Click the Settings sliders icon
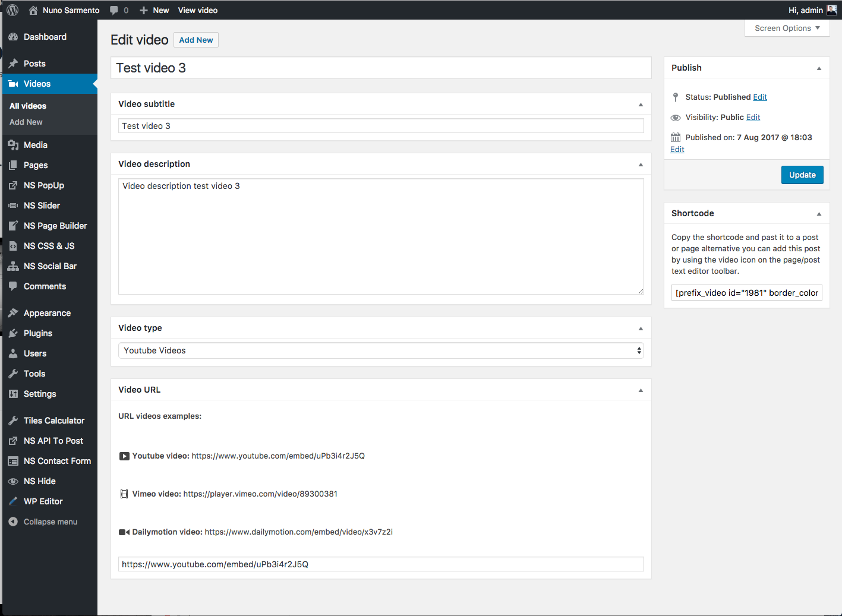 (x=13, y=394)
